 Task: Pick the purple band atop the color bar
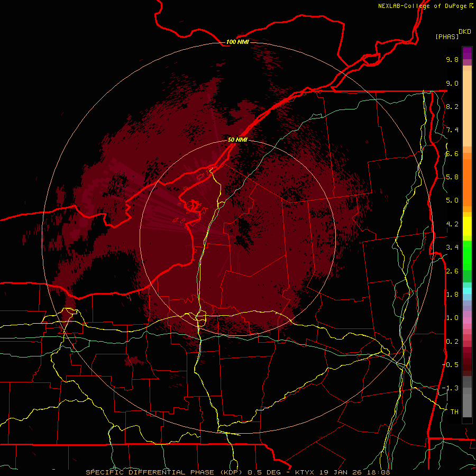click(467, 53)
